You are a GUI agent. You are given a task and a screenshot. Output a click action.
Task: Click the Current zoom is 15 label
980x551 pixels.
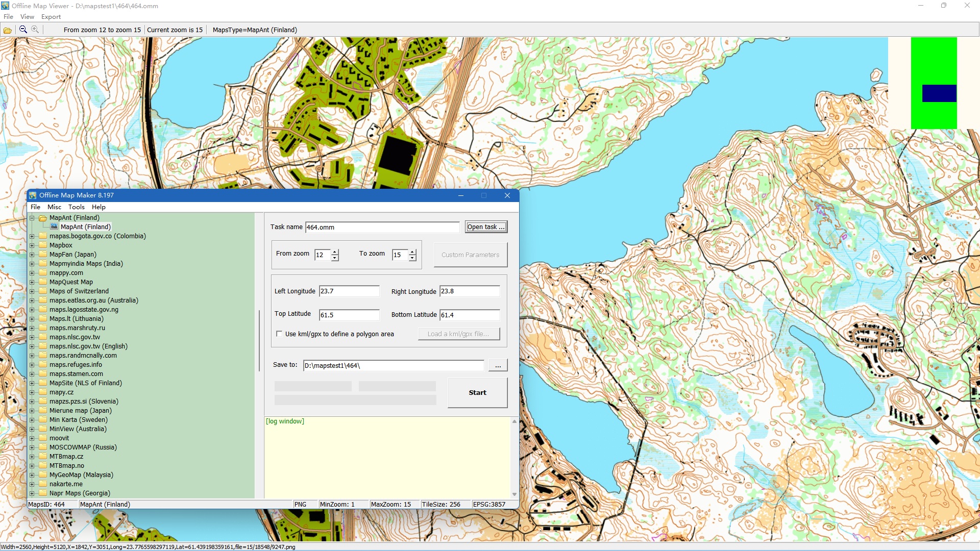click(175, 30)
